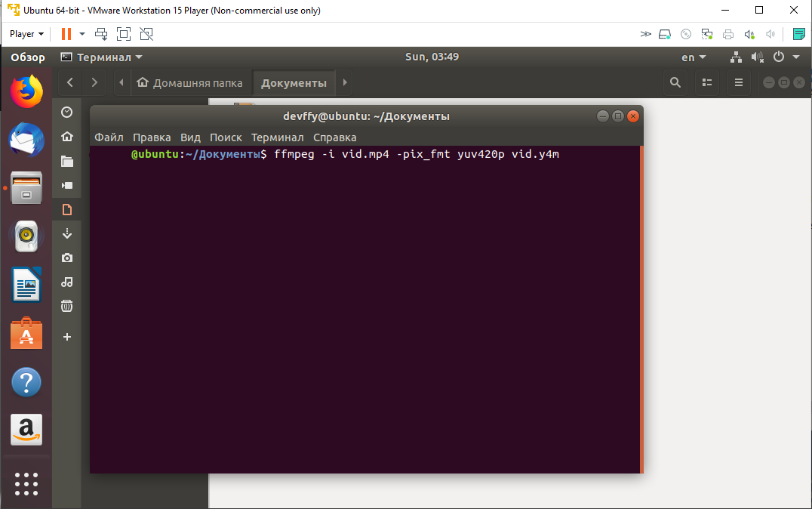Open the Trash in files sidebar
812x509 pixels.
click(x=67, y=306)
